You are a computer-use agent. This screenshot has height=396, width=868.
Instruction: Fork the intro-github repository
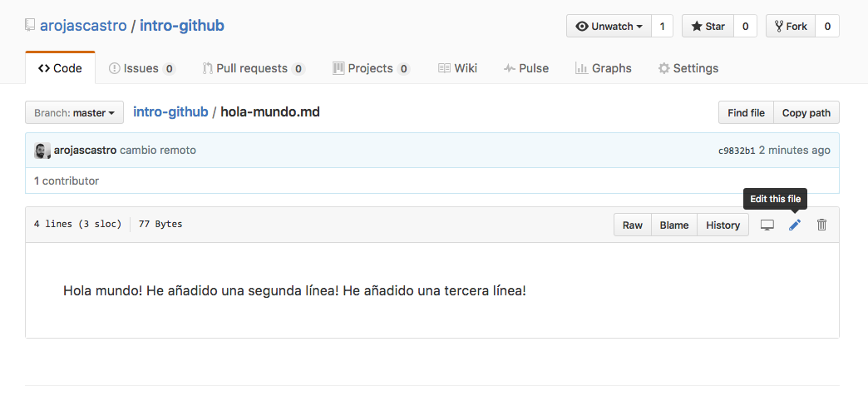click(790, 26)
